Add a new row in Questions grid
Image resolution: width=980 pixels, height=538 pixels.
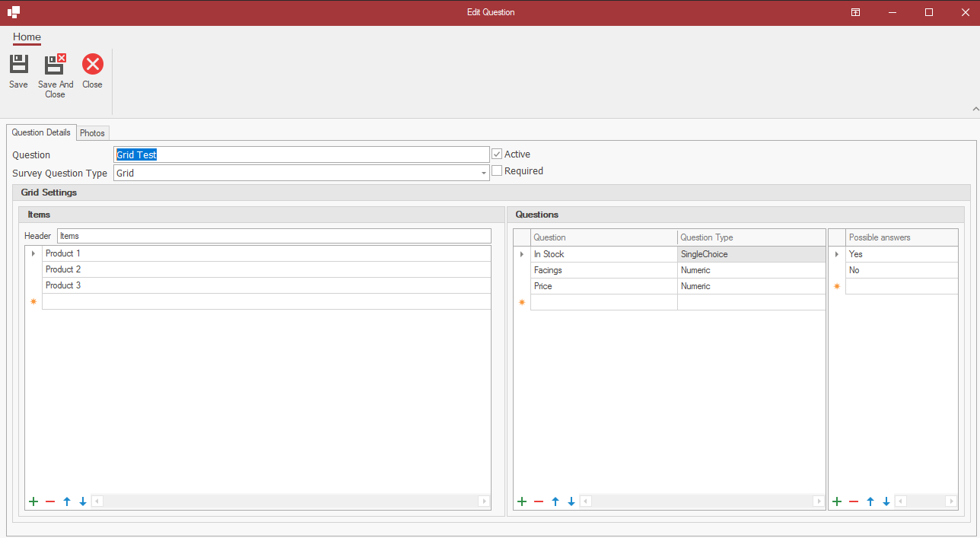coord(522,501)
